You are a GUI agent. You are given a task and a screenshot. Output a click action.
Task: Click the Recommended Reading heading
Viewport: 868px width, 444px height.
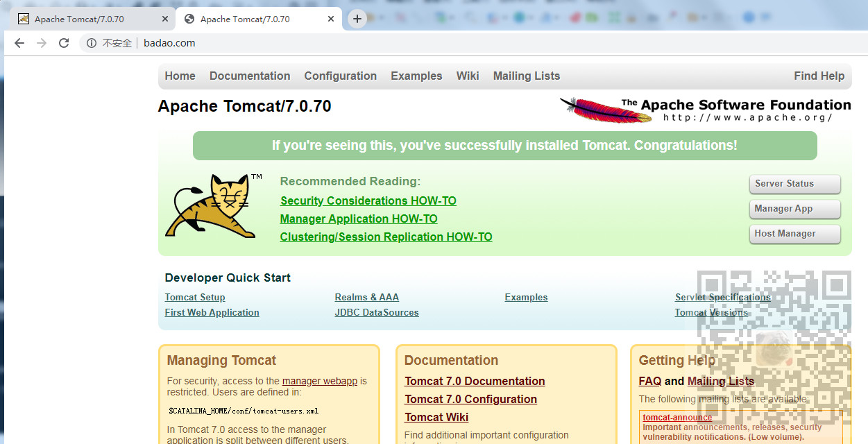click(350, 182)
